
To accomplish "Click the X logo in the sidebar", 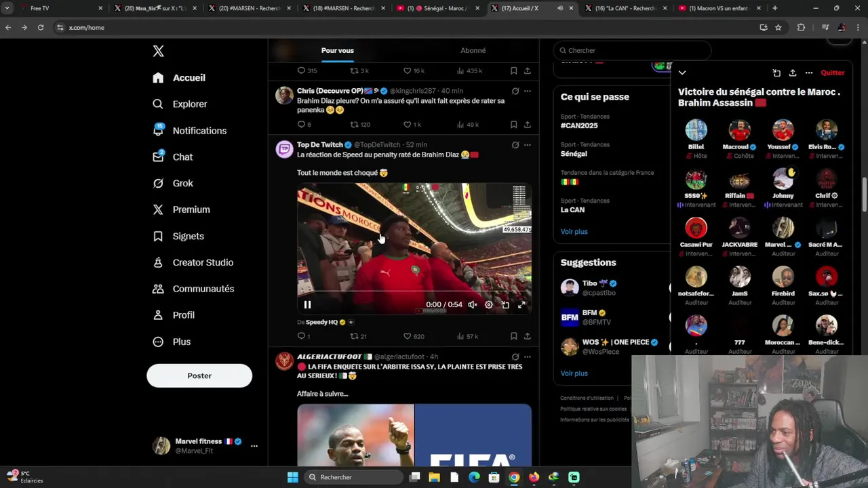I will pos(158,52).
